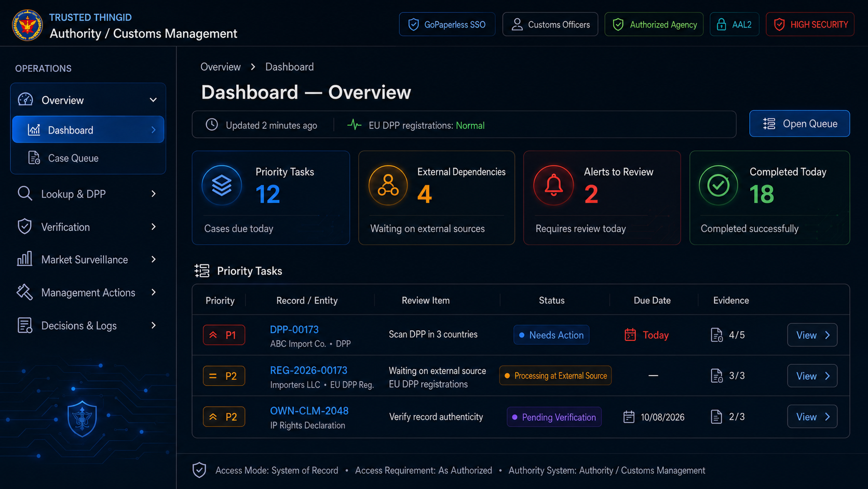Open the DPP-00173 record link
Image resolution: width=868 pixels, height=489 pixels.
pyautogui.click(x=294, y=329)
